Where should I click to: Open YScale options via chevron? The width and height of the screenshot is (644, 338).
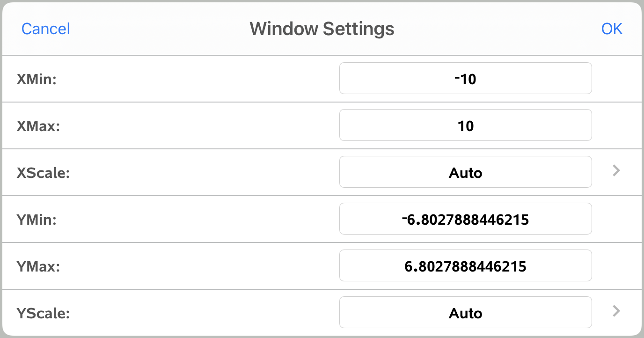click(x=616, y=311)
